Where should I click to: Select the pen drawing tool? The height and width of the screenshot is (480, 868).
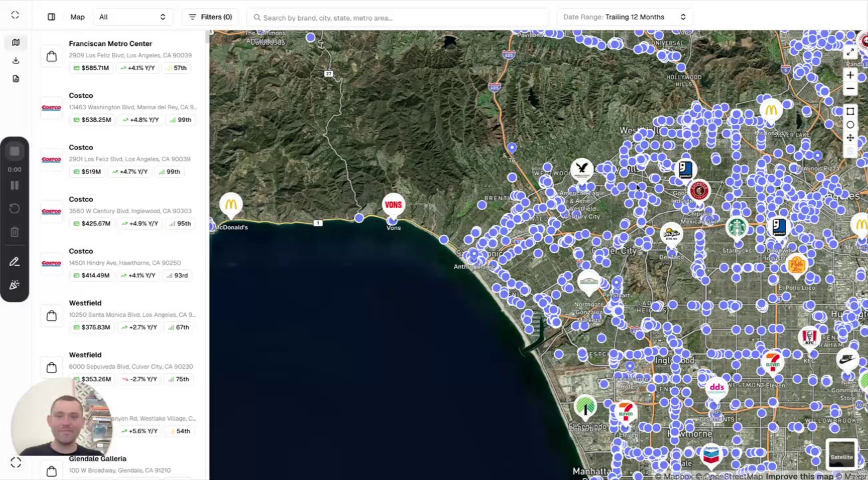click(x=15, y=262)
